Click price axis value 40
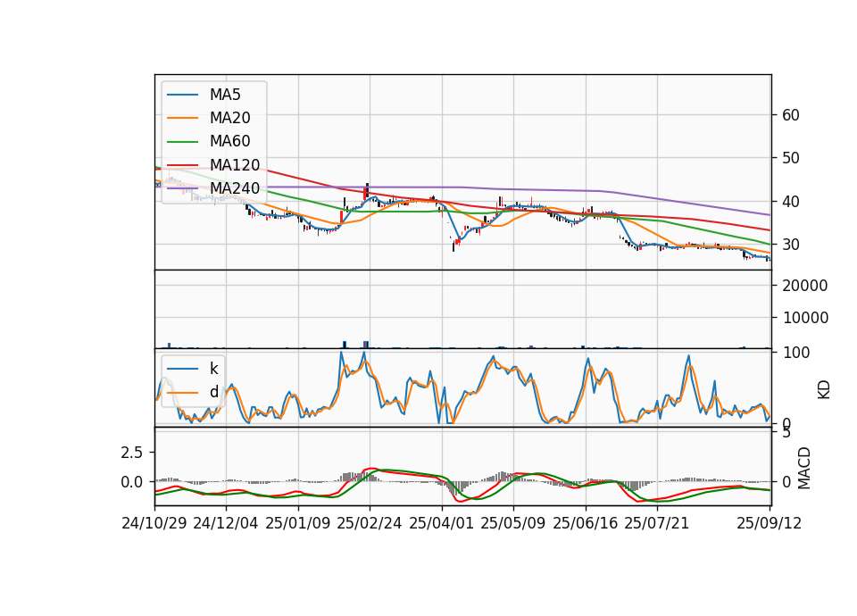 791,202
